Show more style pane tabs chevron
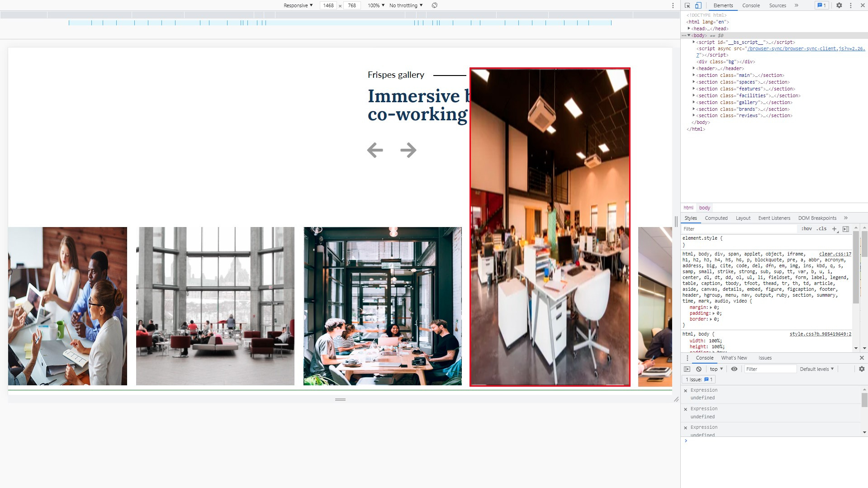Viewport: 868px width, 488px height. [x=845, y=218]
